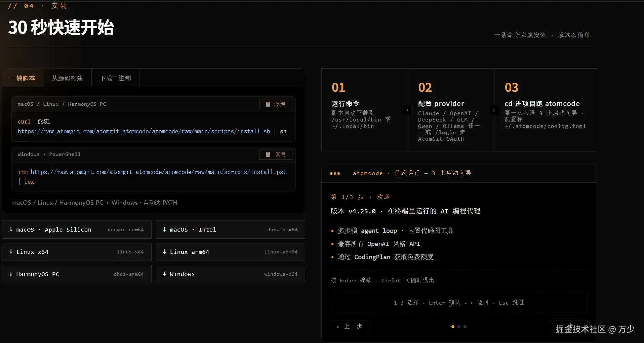
Task: Click the /usr/local/bin path text
Action: coord(356,120)
